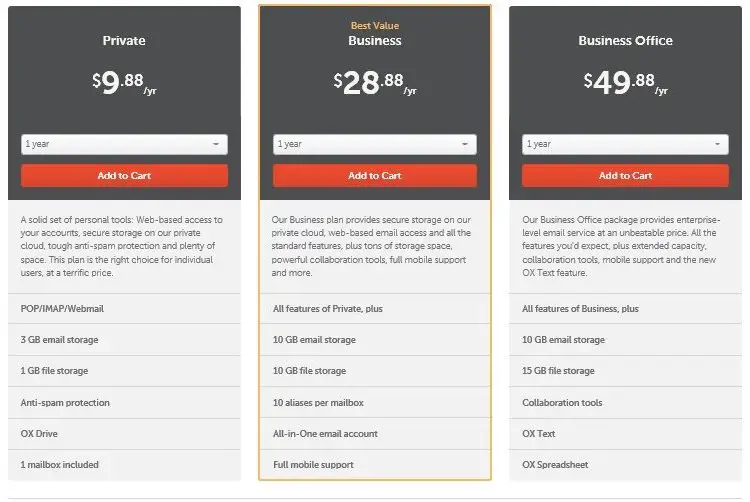Select the Collaboration tools feature row

pyautogui.click(x=625, y=403)
